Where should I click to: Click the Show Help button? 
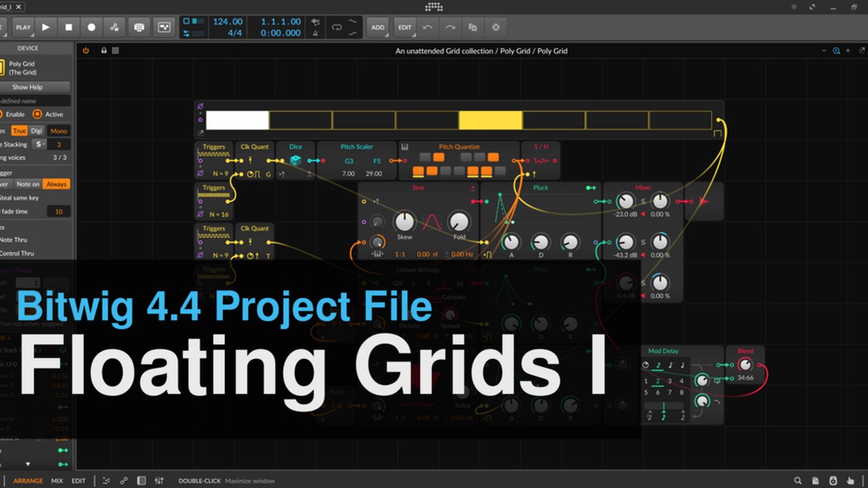click(36, 87)
